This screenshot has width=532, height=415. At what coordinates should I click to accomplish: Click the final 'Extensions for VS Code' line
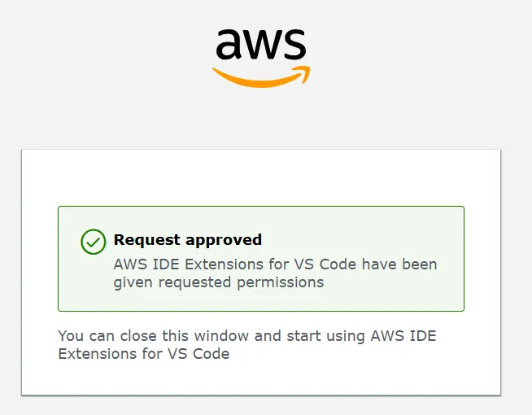pyautogui.click(x=144, y=354)
